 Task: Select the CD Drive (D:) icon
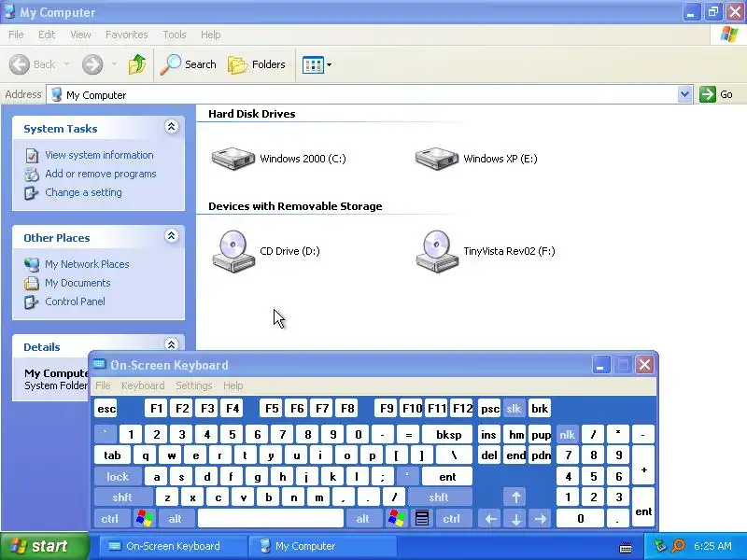click(x=233, y=251)
